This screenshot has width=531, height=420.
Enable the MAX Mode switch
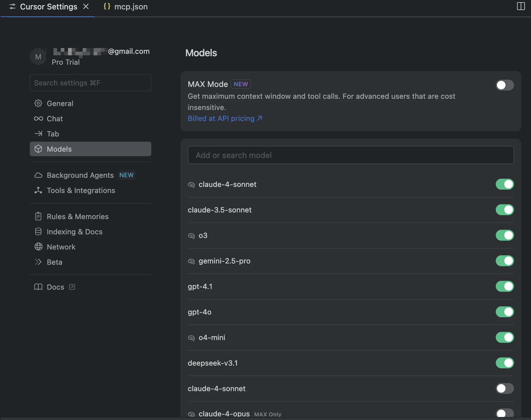point(505,85)
